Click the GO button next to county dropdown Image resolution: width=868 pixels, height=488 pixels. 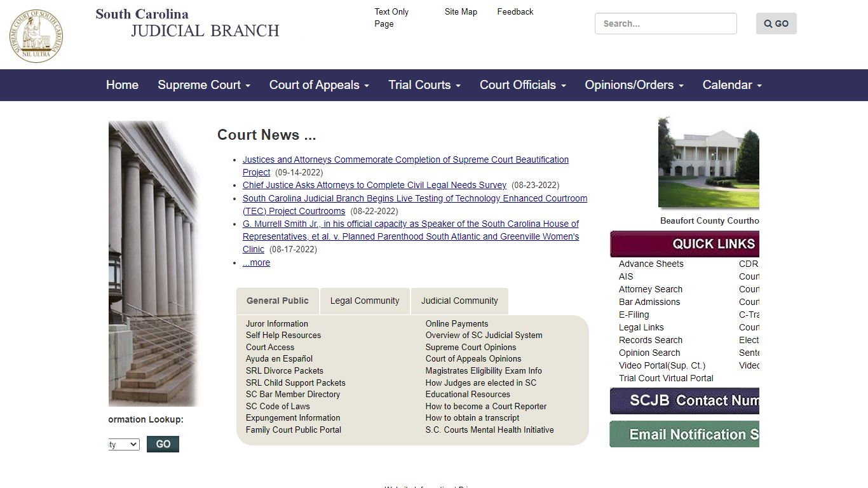pyautogui.click(x=163, y=444)
